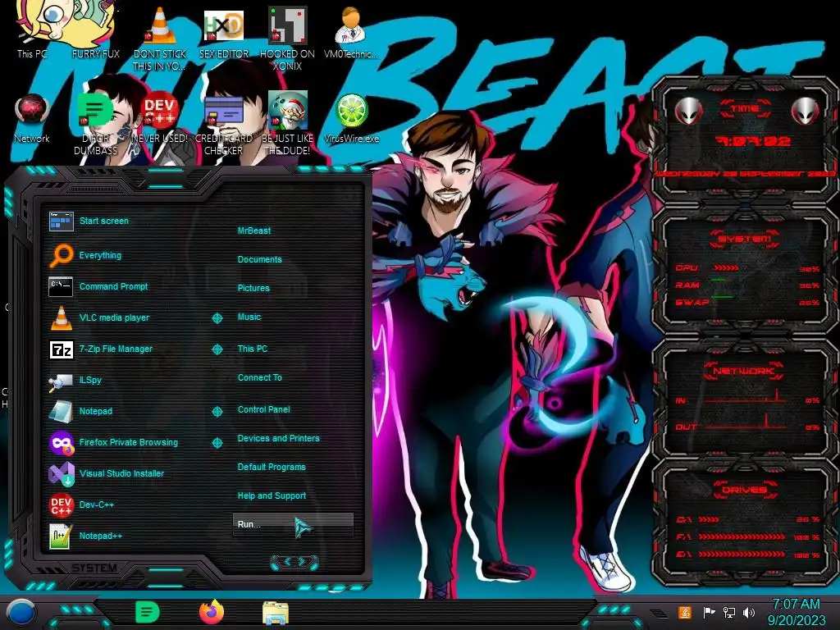The height and width of the screenshot is (630, 840).
Task: Expand Notepad jump list arrow
Action: tap(217, 412)
